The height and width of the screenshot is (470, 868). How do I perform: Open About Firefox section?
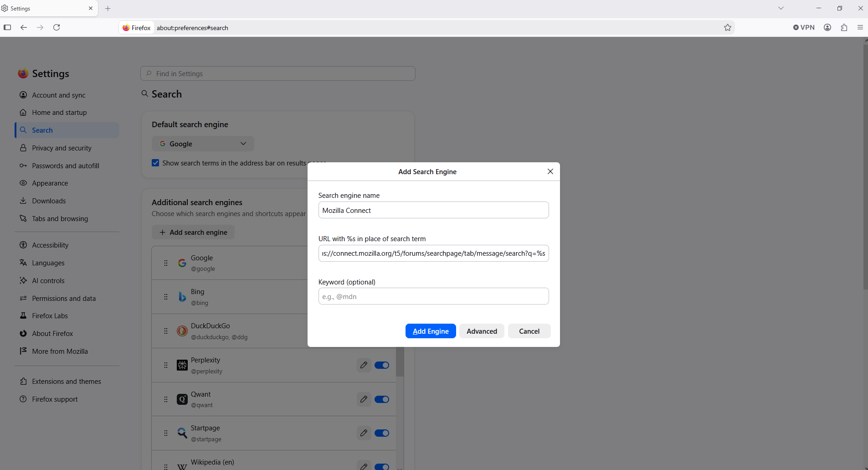(x=67, y=334)
